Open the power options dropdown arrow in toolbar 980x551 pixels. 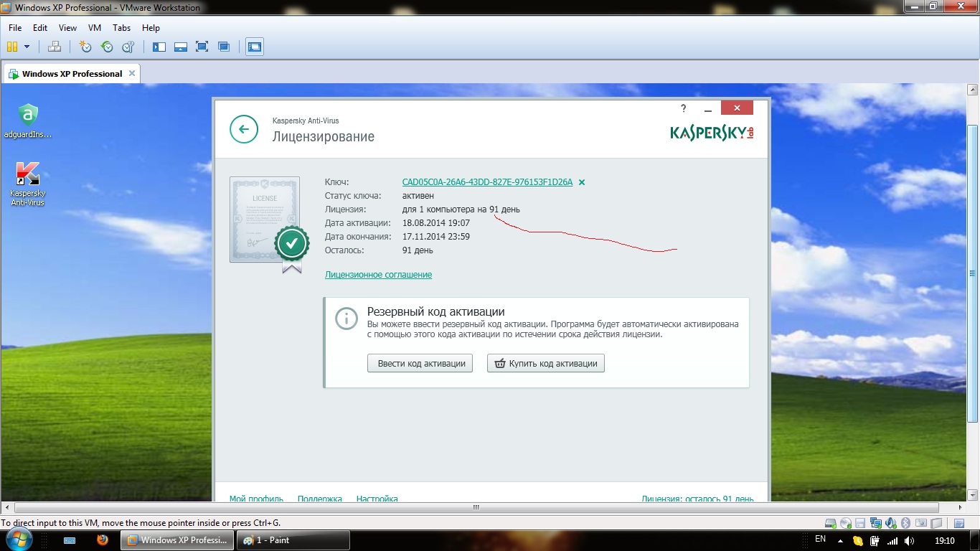point(27,47)
